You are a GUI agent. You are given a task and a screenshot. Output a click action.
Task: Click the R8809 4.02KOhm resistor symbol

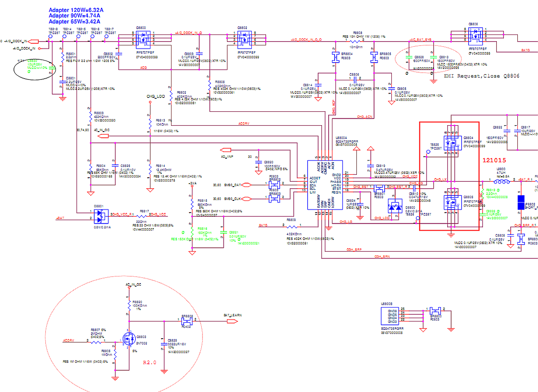293,226
